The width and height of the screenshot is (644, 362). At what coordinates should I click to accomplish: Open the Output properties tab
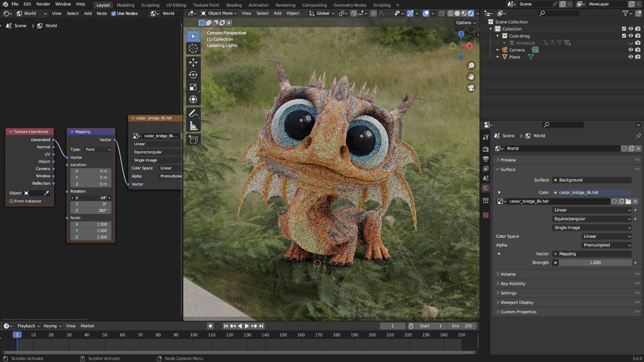coord(486,159)
